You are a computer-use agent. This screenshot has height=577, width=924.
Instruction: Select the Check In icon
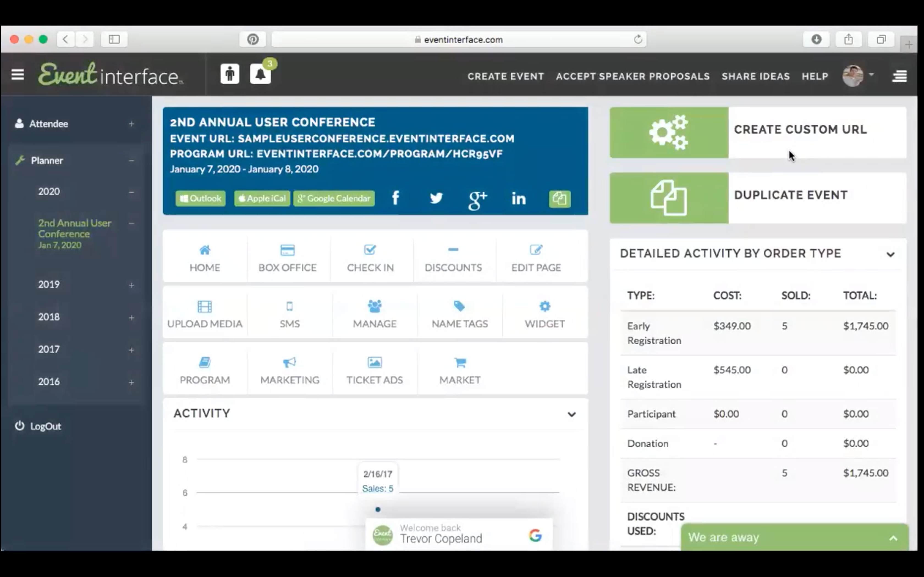point(370,258)
